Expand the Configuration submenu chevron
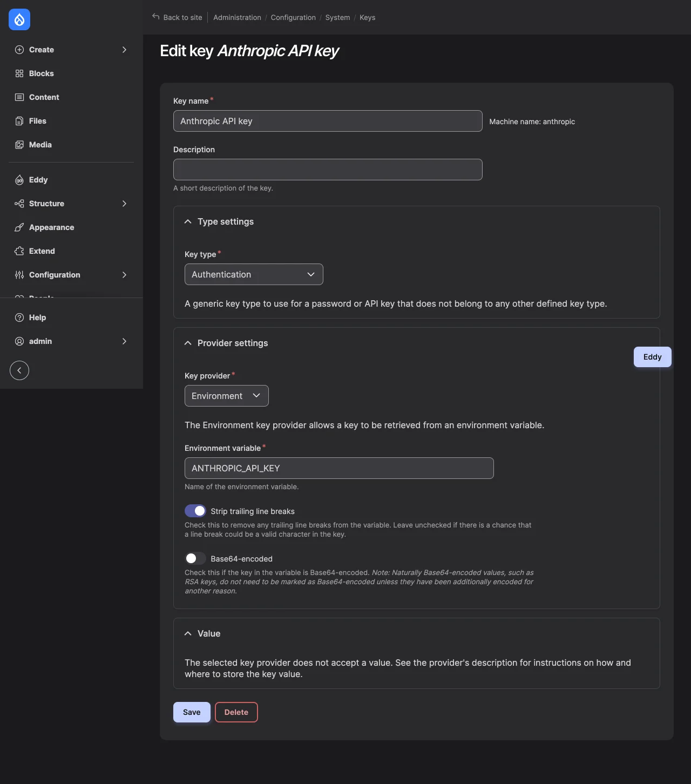This screenshot has width=691, height=784. [124, 275]
